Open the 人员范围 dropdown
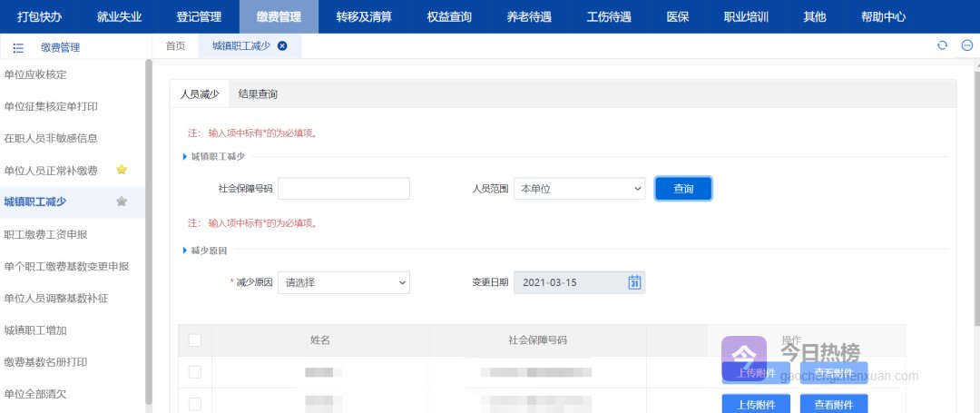This screenshot has height=413, width=980. [x=579, y=189]
